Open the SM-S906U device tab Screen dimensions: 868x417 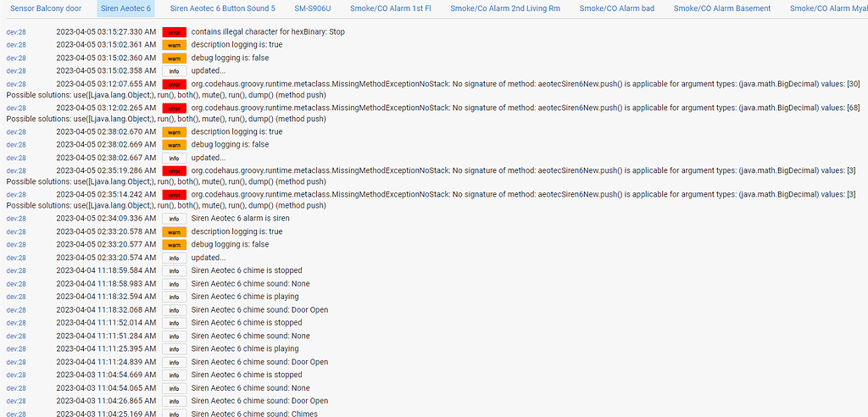[x=313, y=8]
